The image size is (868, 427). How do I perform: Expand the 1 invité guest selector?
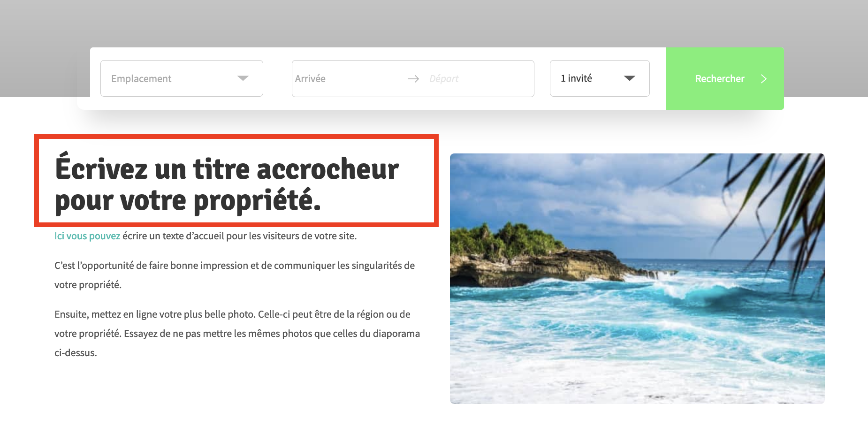pyautogui.click(x=600, y=78)
